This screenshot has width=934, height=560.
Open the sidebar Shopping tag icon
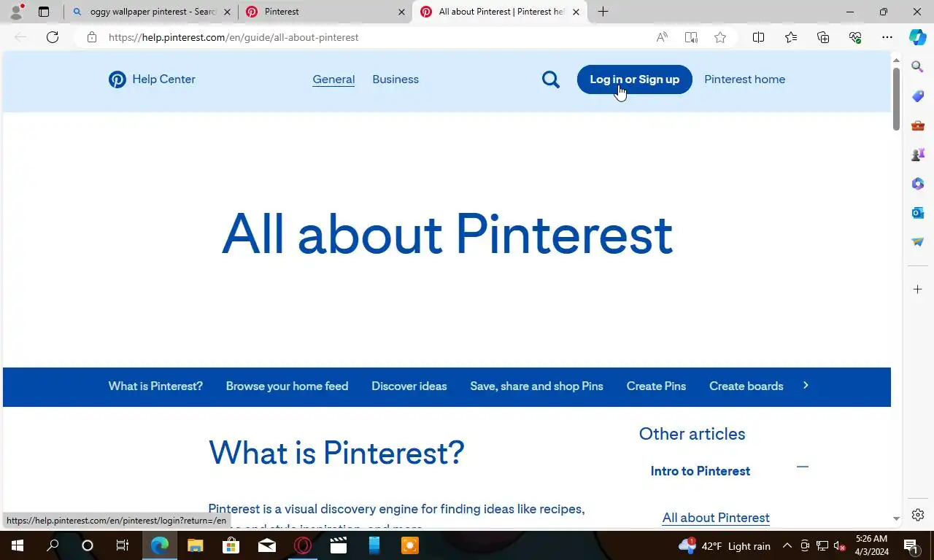coord(918,96)
